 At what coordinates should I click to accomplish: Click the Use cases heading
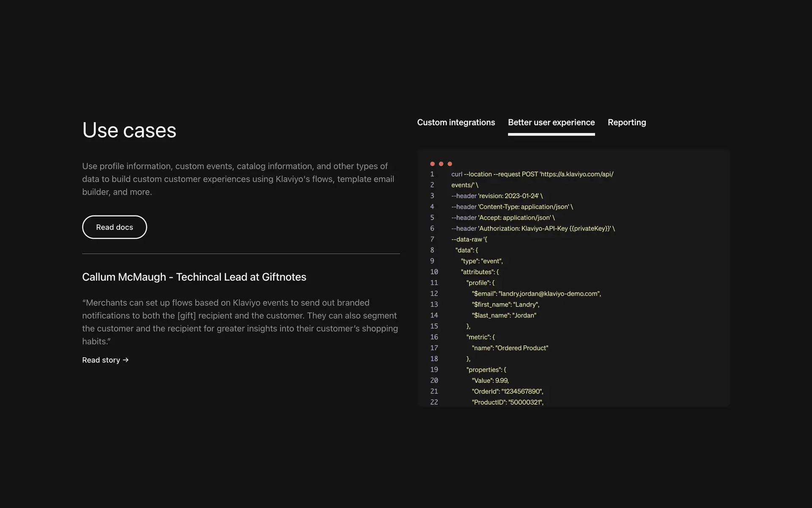129,130
